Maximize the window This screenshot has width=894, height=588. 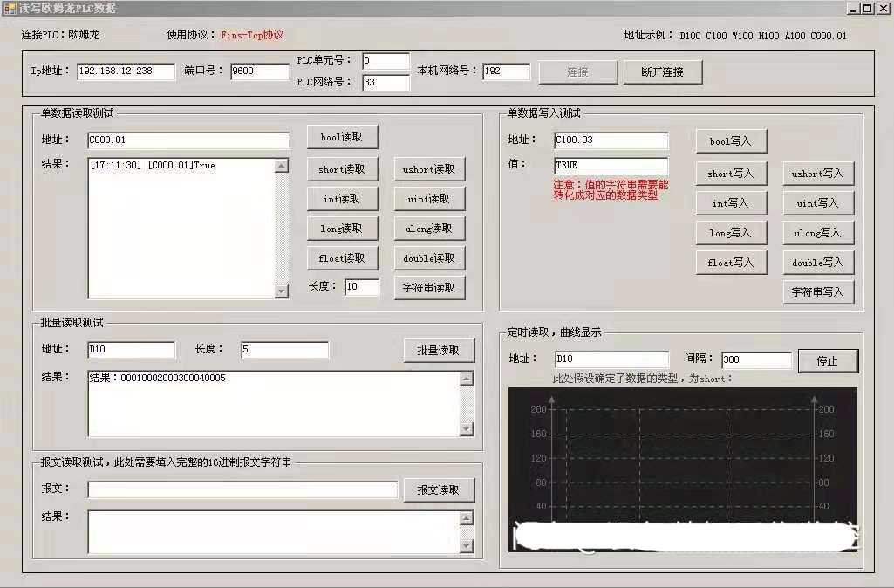867,9
